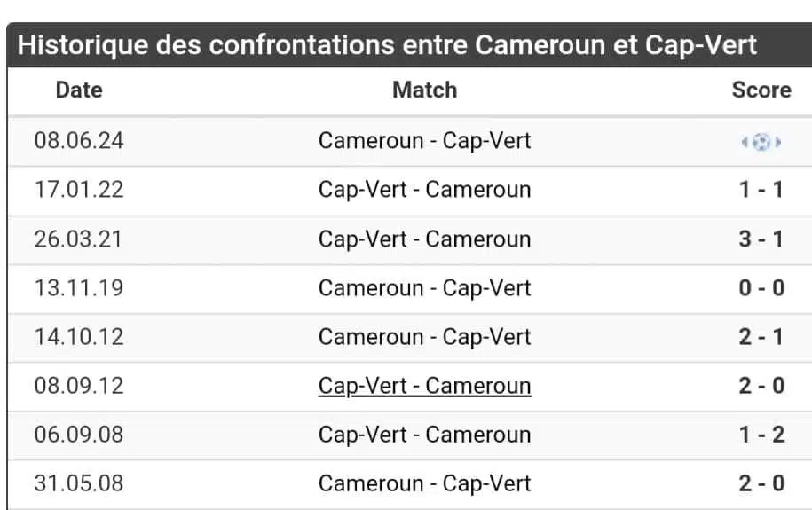Open the Cap-Vert - Cameroun match from 06.09.08

click(425, 435)
